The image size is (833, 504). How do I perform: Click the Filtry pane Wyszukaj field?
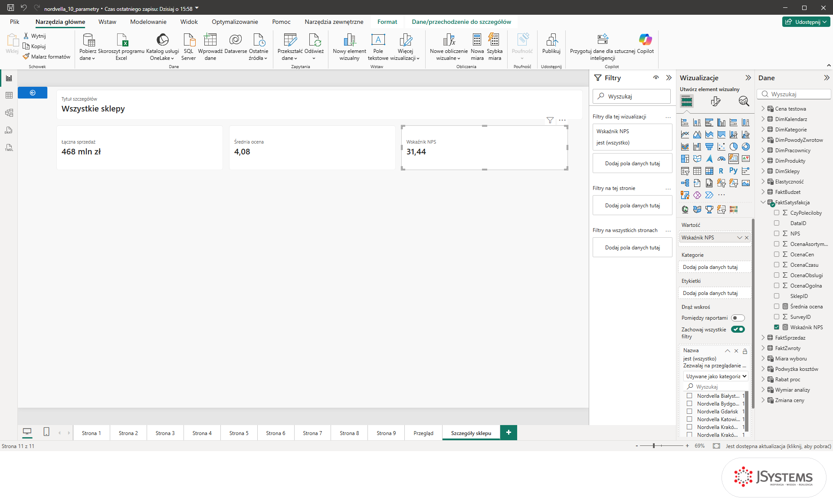pos(632,96)
